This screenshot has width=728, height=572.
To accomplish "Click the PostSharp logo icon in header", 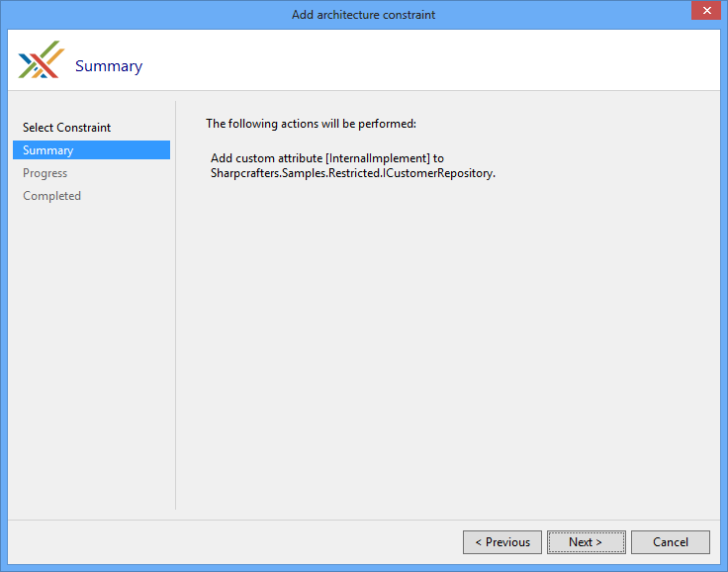I will [40, 60].
